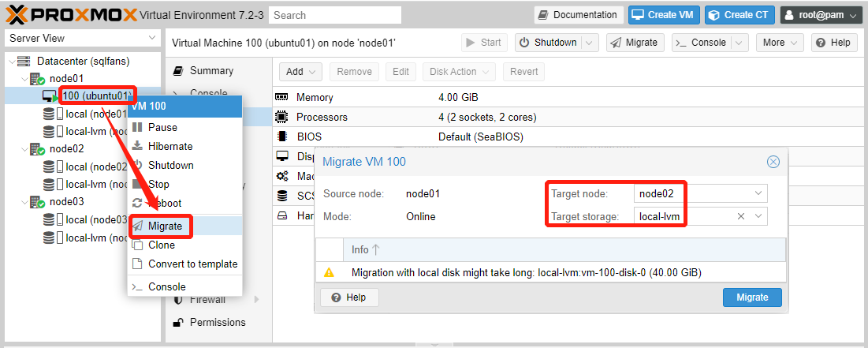Click the top-right Help button

[x=834, y=43]
